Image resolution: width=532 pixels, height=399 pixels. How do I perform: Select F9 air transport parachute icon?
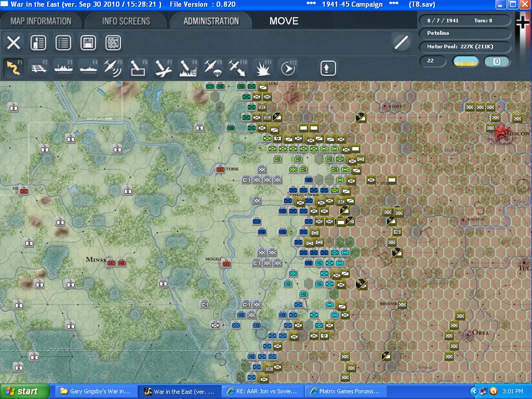212,68
